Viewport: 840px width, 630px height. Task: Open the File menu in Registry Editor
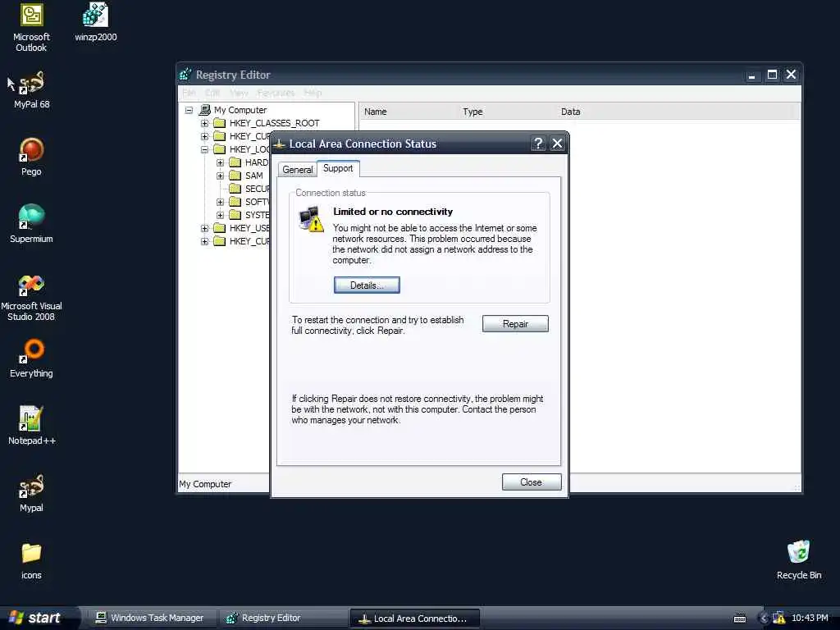pyautogui.click(x=189, y=93)
